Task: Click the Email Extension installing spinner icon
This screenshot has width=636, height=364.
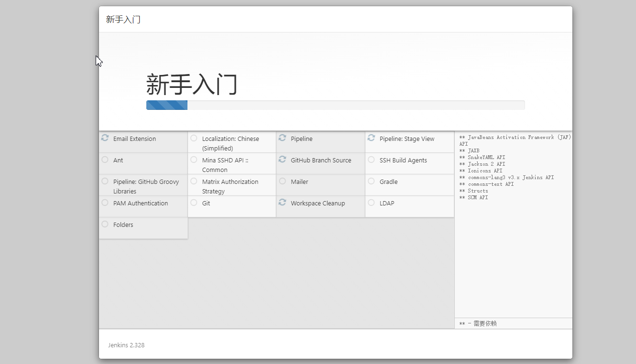Action: 105,138
